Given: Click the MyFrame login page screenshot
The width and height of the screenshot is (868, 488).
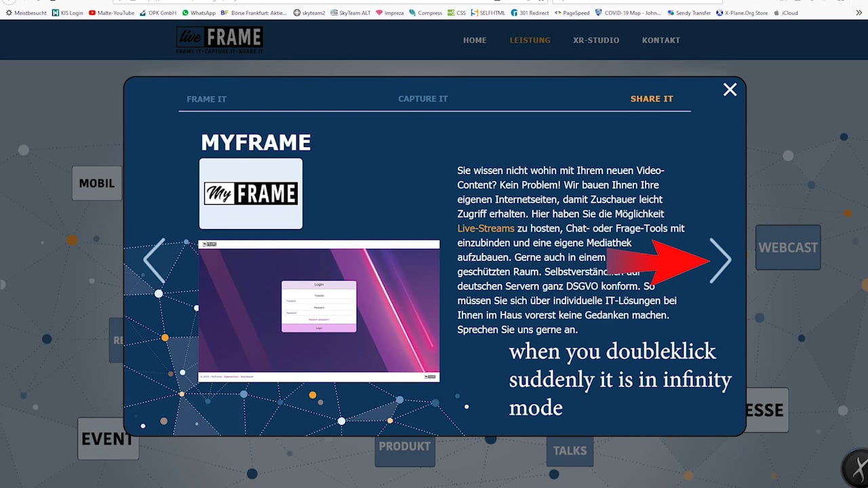Looking at the screenshot, I should pyautogui.click(x=319, y=311).
